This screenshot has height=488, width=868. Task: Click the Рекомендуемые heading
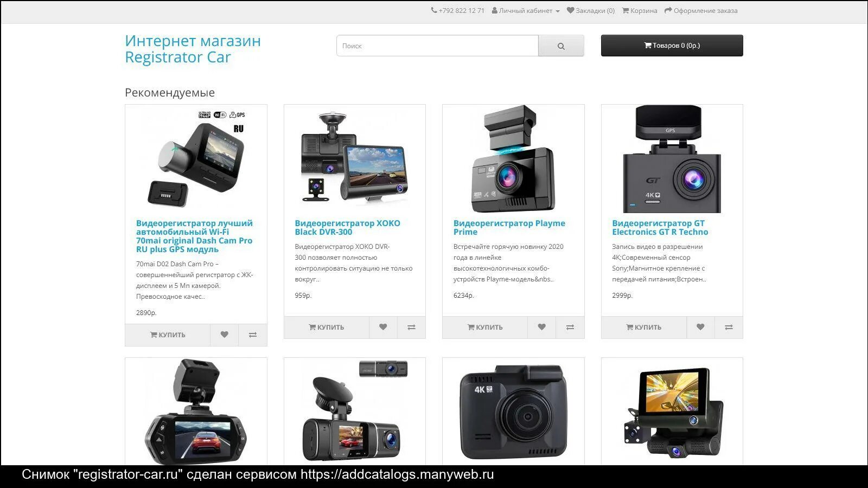[x=170, y=93]
